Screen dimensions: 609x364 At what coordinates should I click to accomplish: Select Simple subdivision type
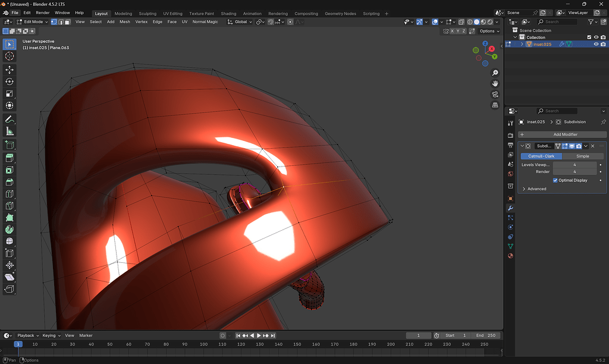[583, 156]
